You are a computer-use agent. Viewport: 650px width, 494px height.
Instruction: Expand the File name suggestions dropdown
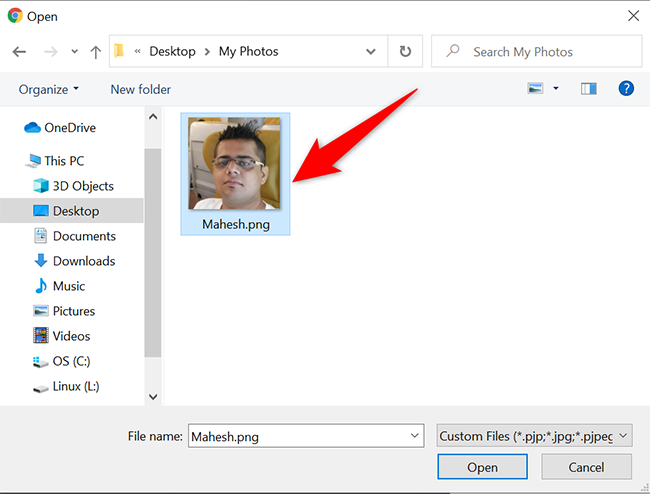415,436
